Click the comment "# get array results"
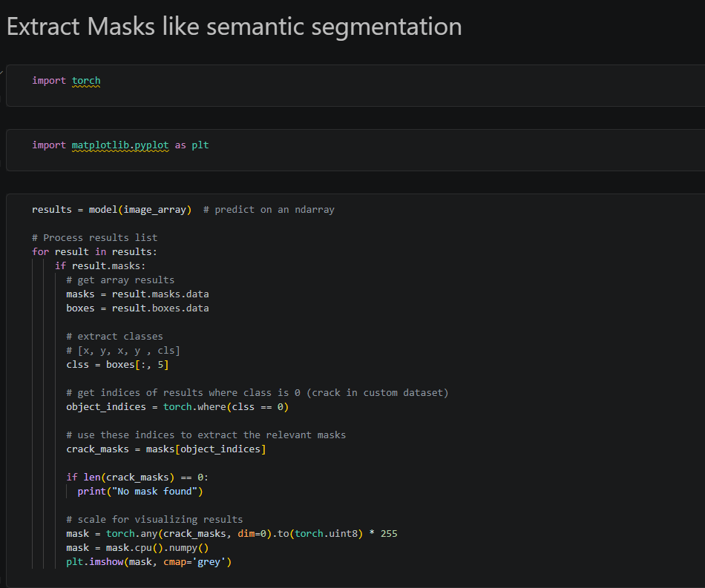 [120, 280]
